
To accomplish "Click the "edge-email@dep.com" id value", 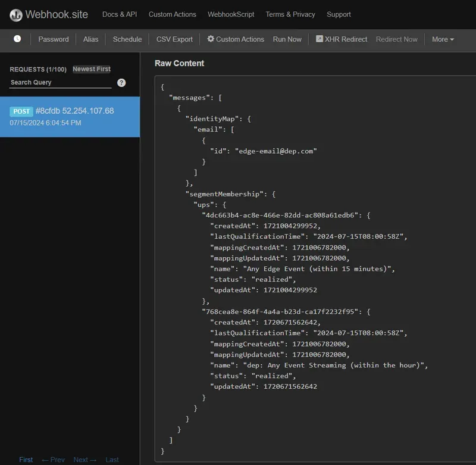I will [x=276, y=151].
